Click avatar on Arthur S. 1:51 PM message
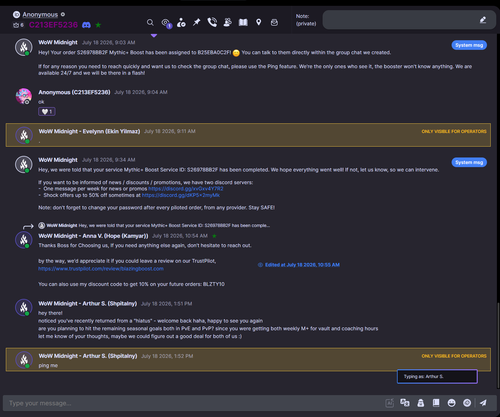Screen dimensions: 500x417 tap(24, 307)
